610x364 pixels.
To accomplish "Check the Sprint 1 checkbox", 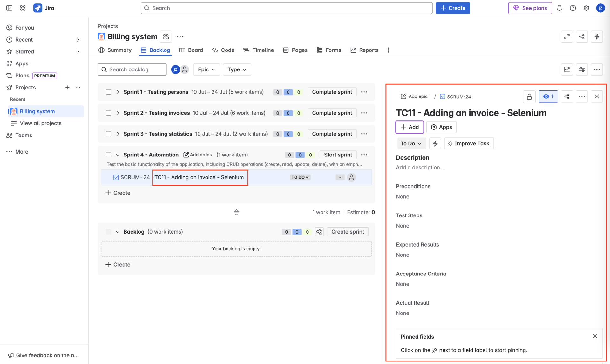I will 109,92.
